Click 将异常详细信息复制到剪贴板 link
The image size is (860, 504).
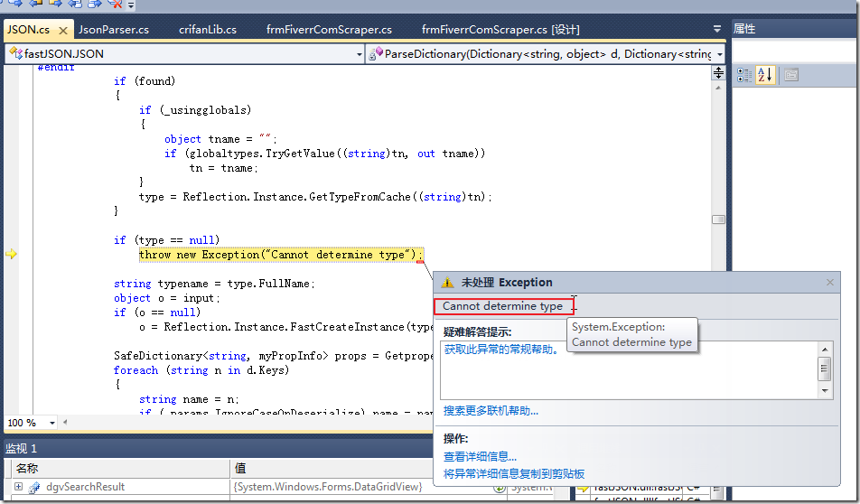click(x=514, y=474)
